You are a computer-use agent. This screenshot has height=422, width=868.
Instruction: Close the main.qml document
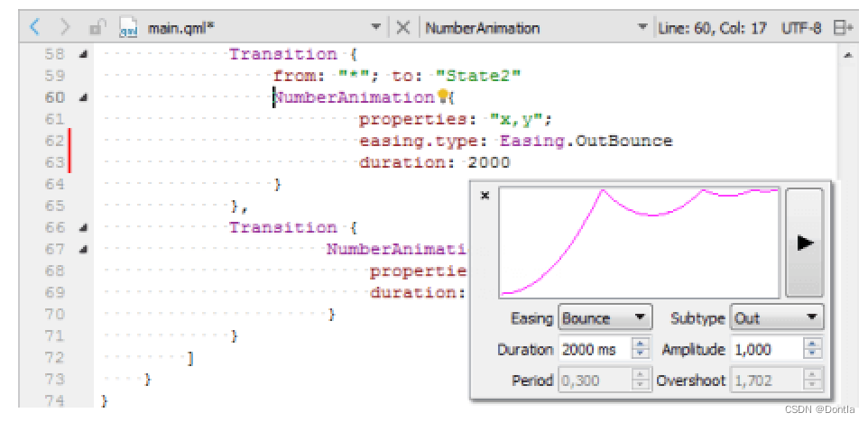tap(403, 27)
